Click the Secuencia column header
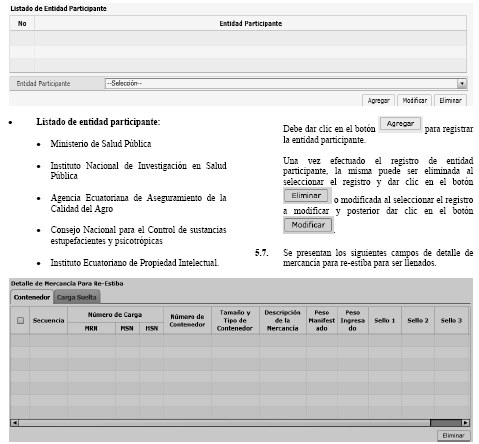 point(48,321)
